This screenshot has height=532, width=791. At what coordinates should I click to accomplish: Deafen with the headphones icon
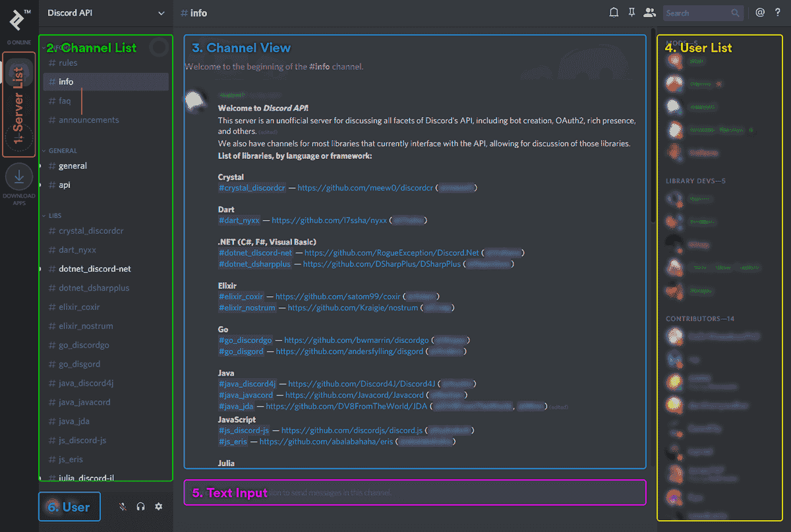(140, 506)
